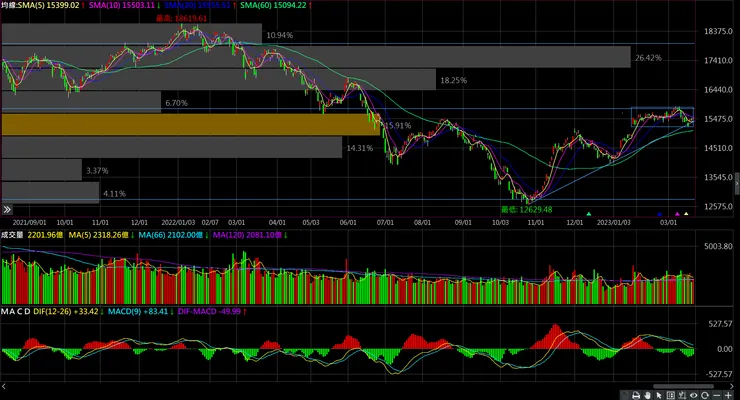Click the first icon in the bottom toolbar
The image size is (740, 400).
(x=625, y=395)
